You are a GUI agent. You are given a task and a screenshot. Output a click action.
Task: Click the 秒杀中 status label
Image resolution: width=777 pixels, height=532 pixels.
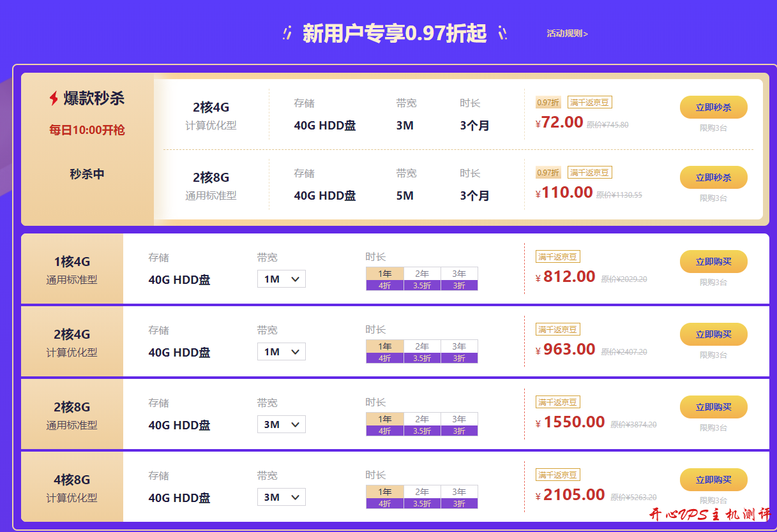coord(87,174)
